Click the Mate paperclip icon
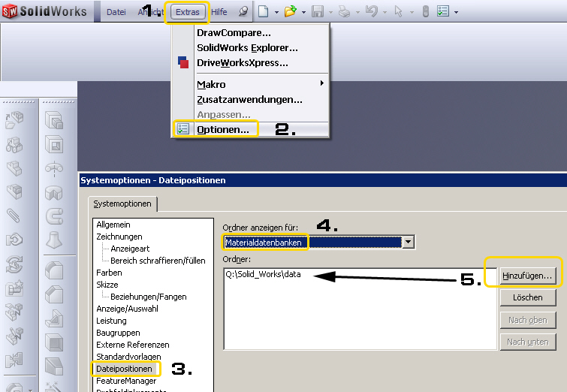This screenshot has width=567, height=392. [14, 216]
